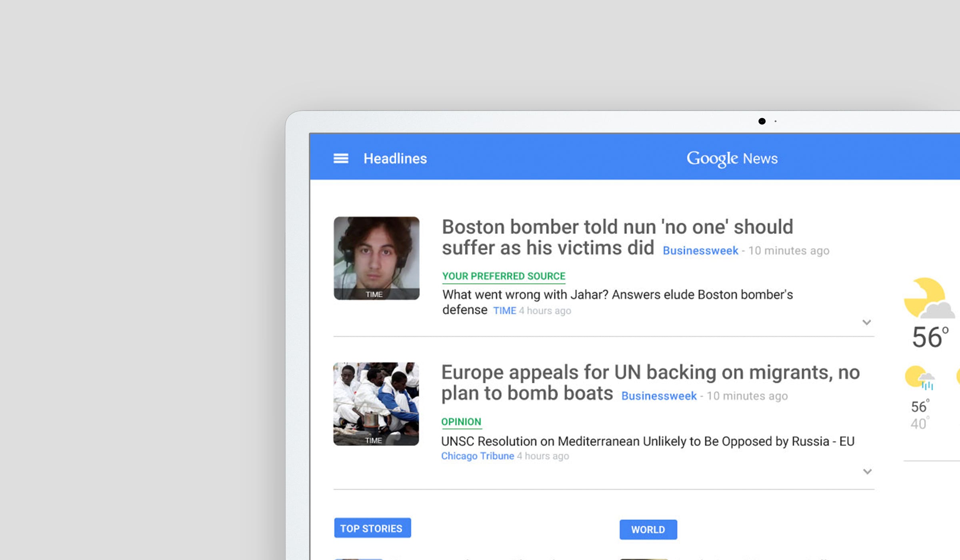Click the smaller 56° forecast high temperature
The width and height of the screenshot is (960, 560).
[920, 406]
